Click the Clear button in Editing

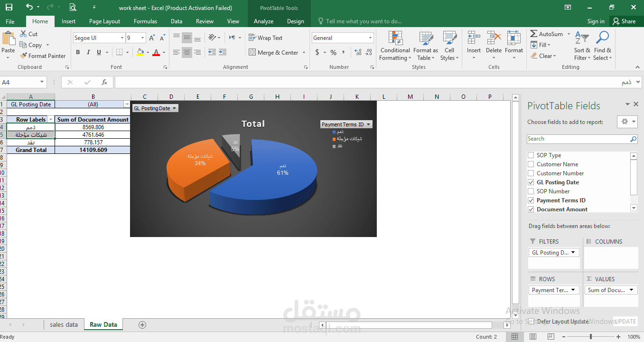543,56
